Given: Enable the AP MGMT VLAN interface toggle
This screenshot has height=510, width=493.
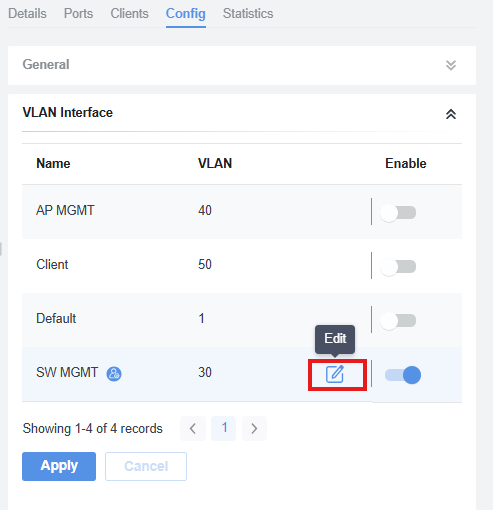Looking at the screenshot, I should [x=398, y=213].
